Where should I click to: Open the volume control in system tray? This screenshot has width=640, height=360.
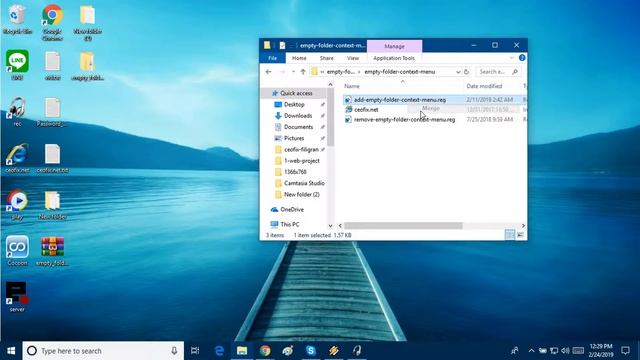click(x=565, y=351)
